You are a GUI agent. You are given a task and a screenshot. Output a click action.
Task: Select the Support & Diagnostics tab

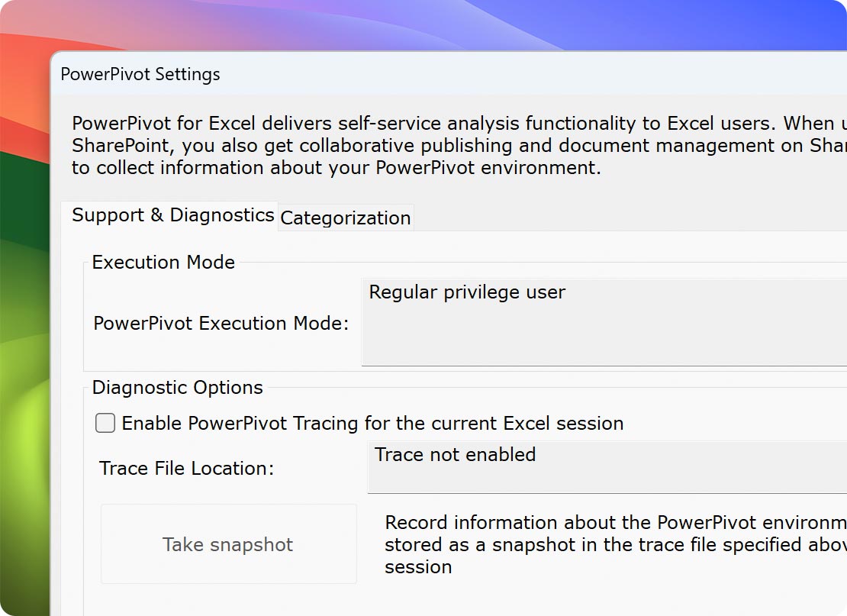172,215
